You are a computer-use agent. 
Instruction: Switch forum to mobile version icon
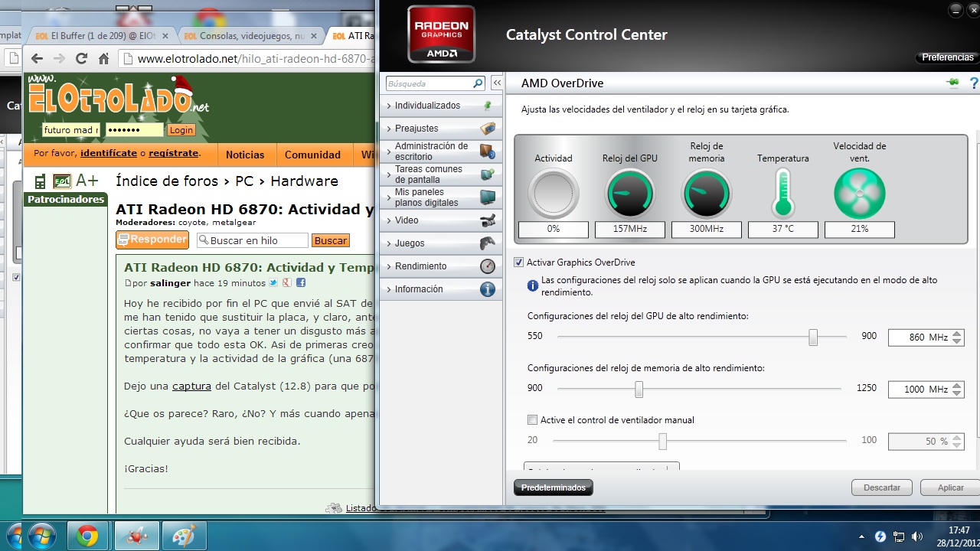[40, 181]
